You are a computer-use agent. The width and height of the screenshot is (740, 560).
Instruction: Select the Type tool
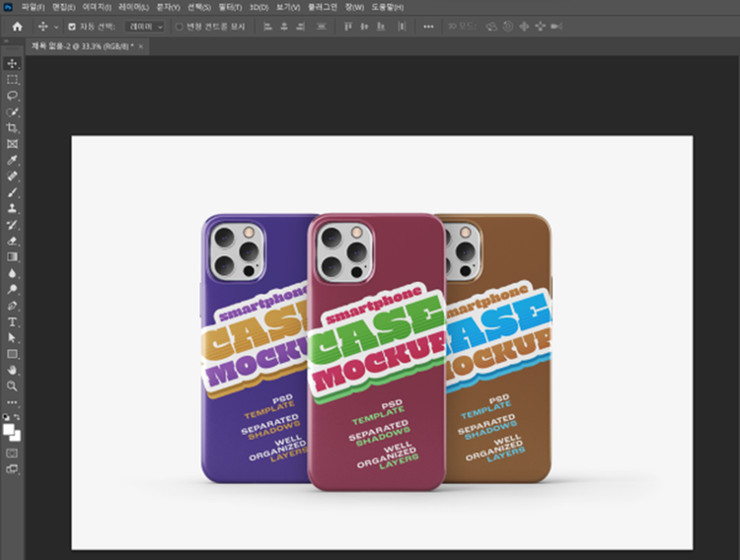12,321
